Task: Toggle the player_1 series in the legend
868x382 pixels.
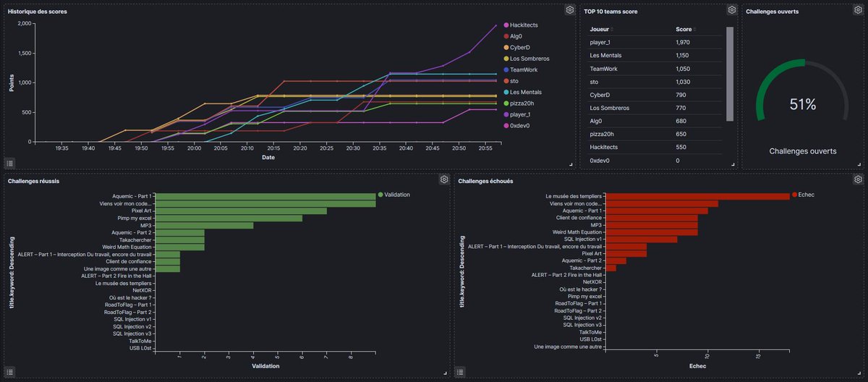Action: coord(518,114)
